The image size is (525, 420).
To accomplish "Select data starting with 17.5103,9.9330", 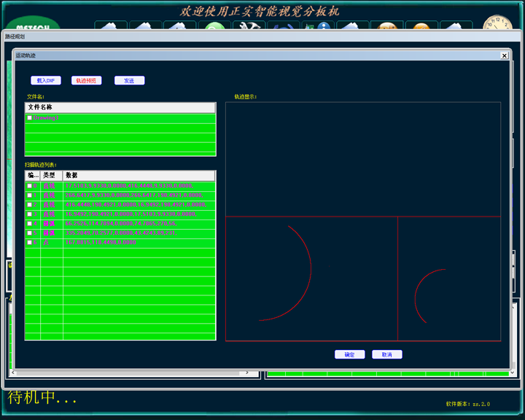I will point(129,185).
